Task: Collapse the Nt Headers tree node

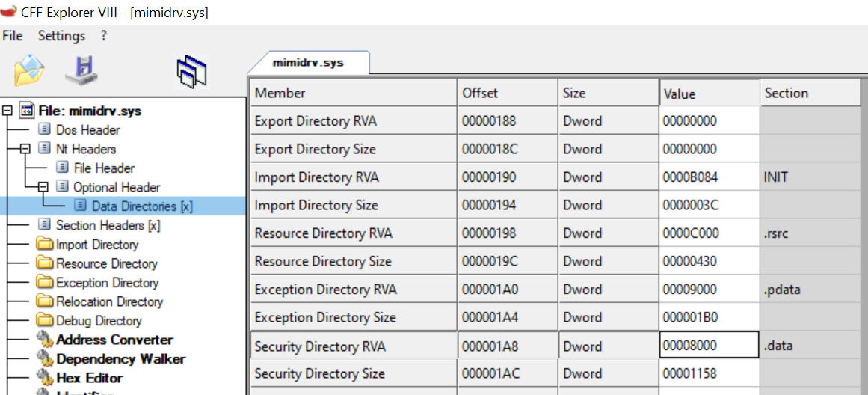Action: pos(25,148)
